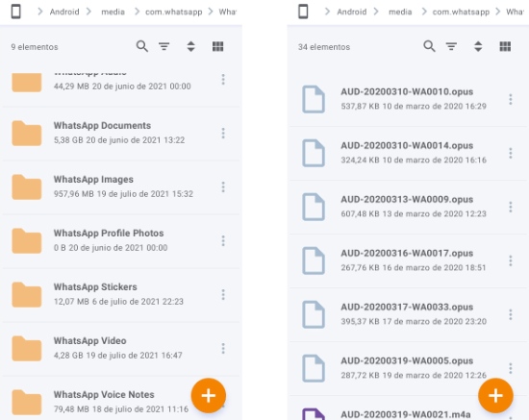This screenshot has height=420, width=529.
Task: Open more options for AUD-20200316-WA0017.opus
Action: tap(511, 260)
